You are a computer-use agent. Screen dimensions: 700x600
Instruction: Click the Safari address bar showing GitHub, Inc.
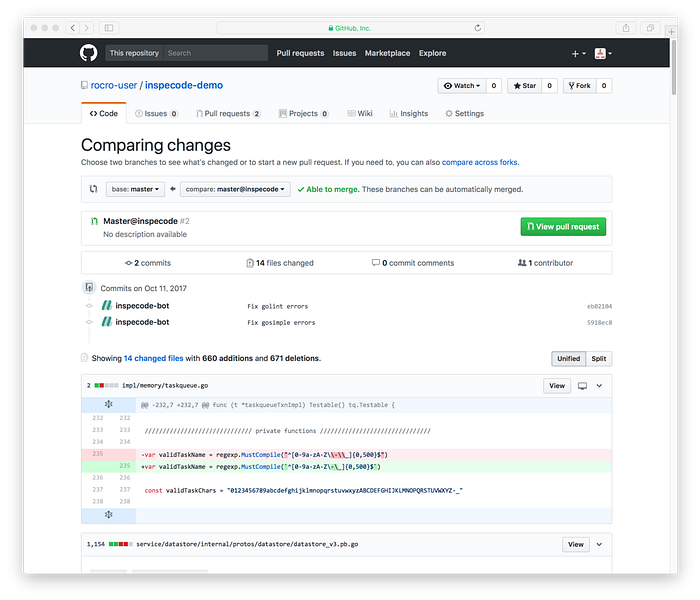pos(350,28)
